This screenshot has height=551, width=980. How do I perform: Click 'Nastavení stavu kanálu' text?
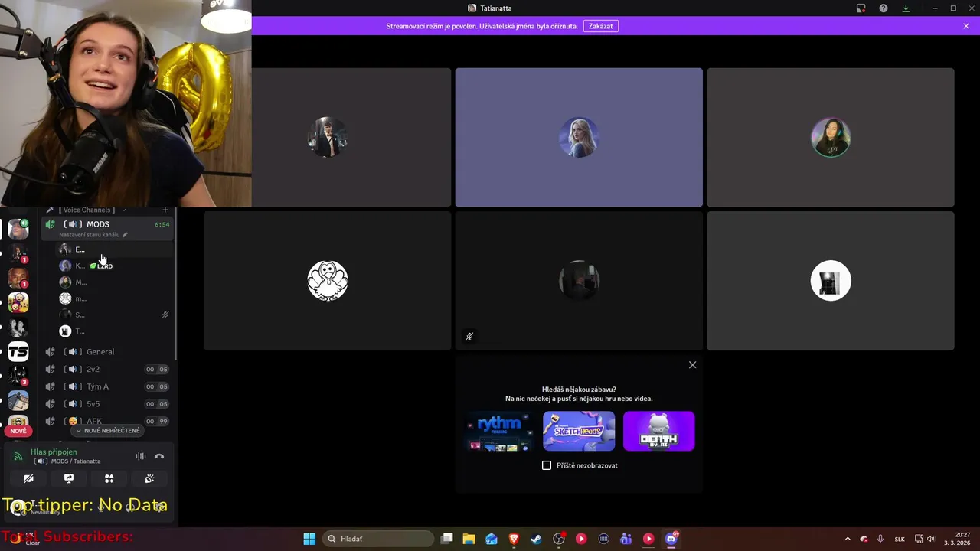(89, 235)
